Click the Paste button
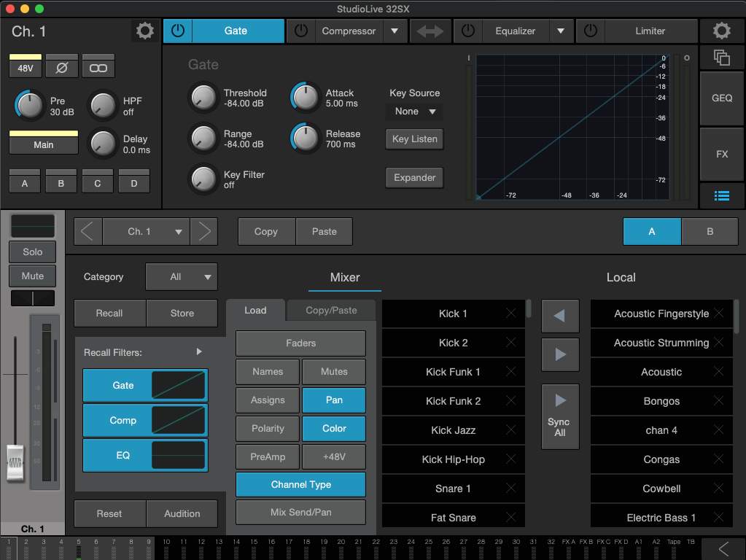 point(325,232)
